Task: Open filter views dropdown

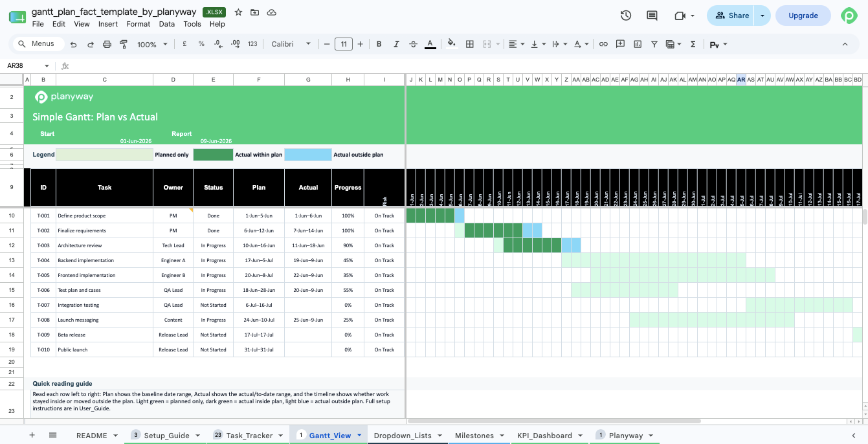Action: coord(673,44)
